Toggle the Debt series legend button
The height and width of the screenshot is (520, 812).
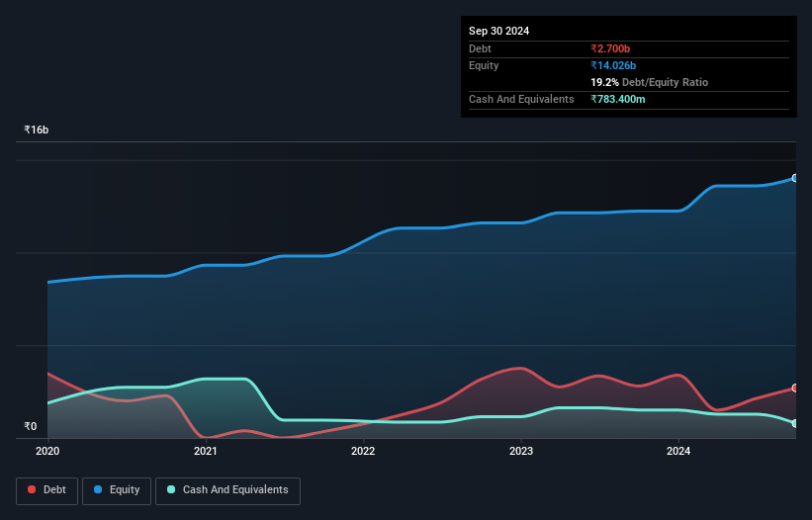pos(47,490)
